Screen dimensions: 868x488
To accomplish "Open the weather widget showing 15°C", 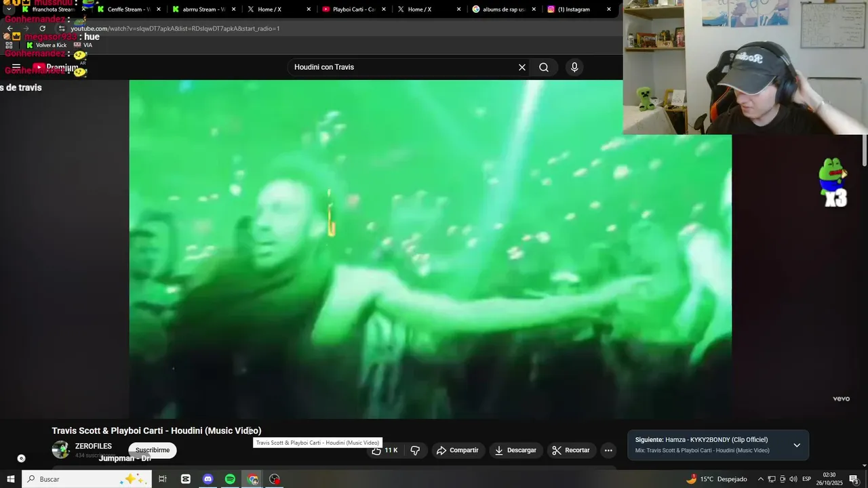I will click(x=716, y=479).
